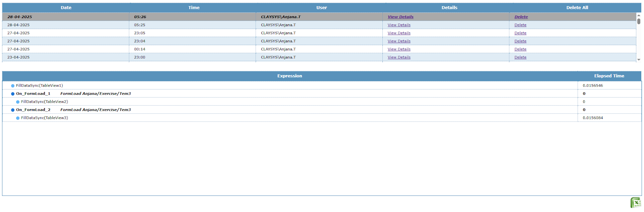The height and width of the screenshot is (212, 644).
Task: Click the Date column header
Action: click(x=66, y=8)
